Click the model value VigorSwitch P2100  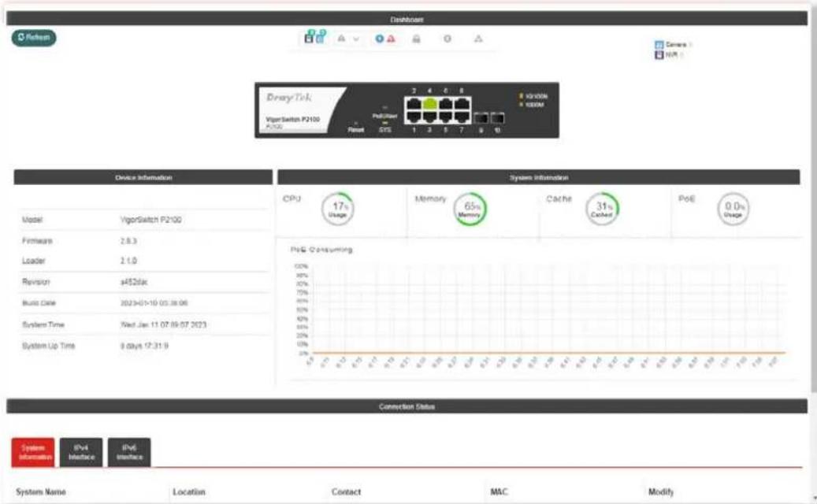click(x=151, y=220)
